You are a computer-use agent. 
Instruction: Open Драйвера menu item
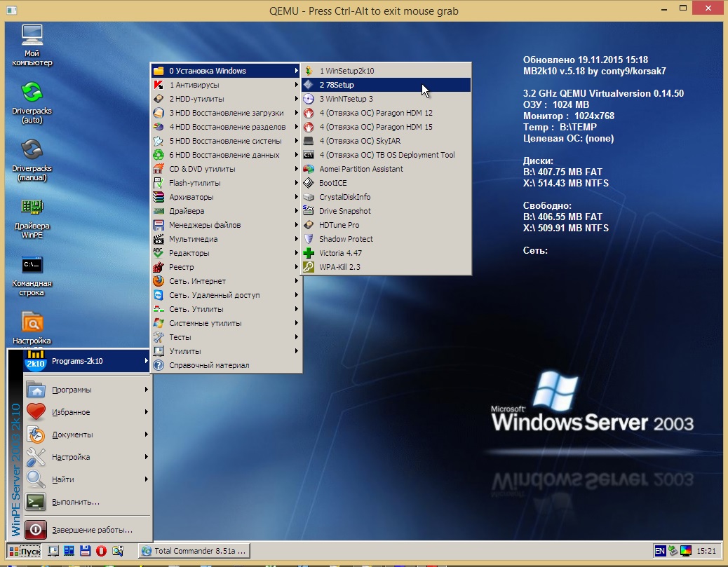click(x=227, y=211)
